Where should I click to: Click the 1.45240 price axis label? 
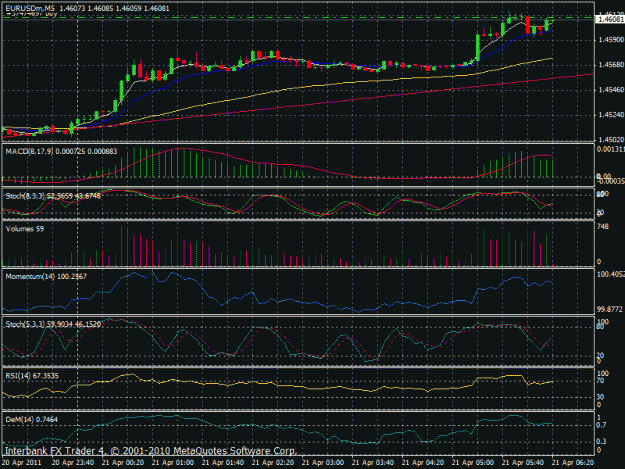click(x=611, y=115)
